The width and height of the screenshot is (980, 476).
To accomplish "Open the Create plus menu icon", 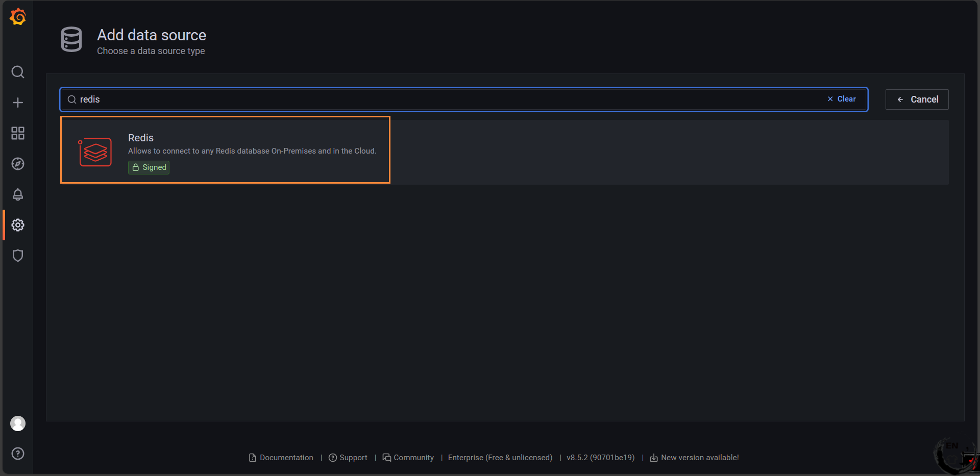I will click(18, 103).
